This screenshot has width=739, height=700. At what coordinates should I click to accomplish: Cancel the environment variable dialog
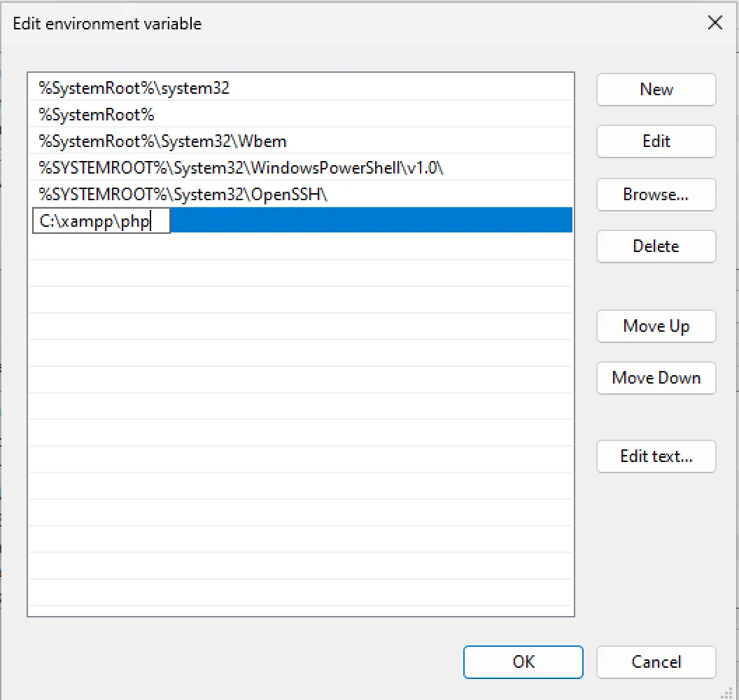pos(656,661)
